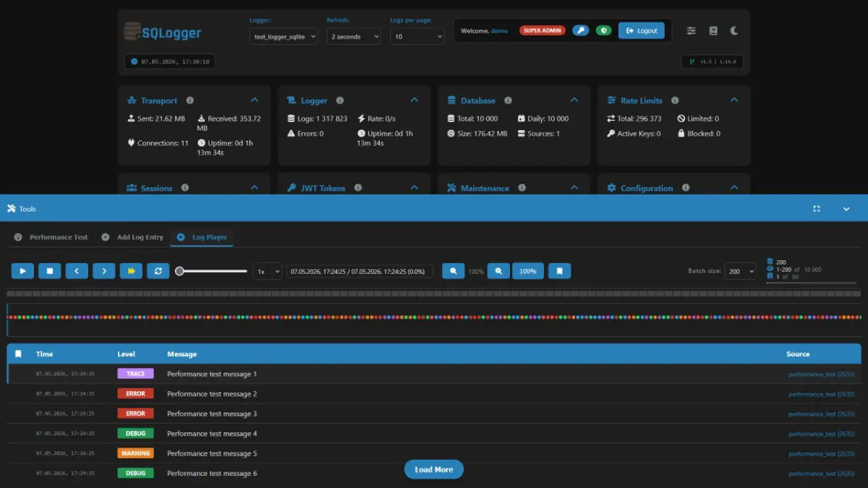Click the playback position slider handle
Viewport: 868px width, 488px height.
(179, 271)
